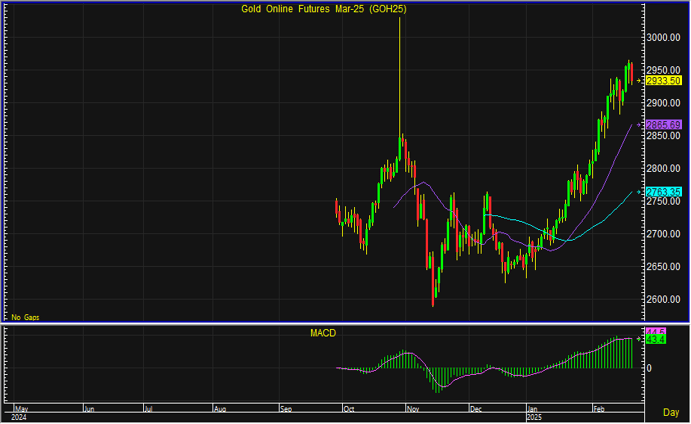Click the Dec marker on time axis
The height and width of the screenshot is (424, 691).
coord(476,409)
